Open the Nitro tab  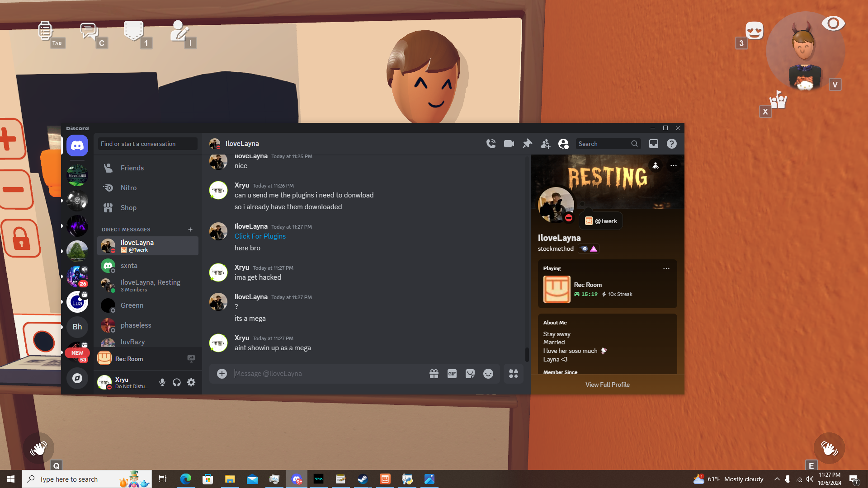pos(128,188)
